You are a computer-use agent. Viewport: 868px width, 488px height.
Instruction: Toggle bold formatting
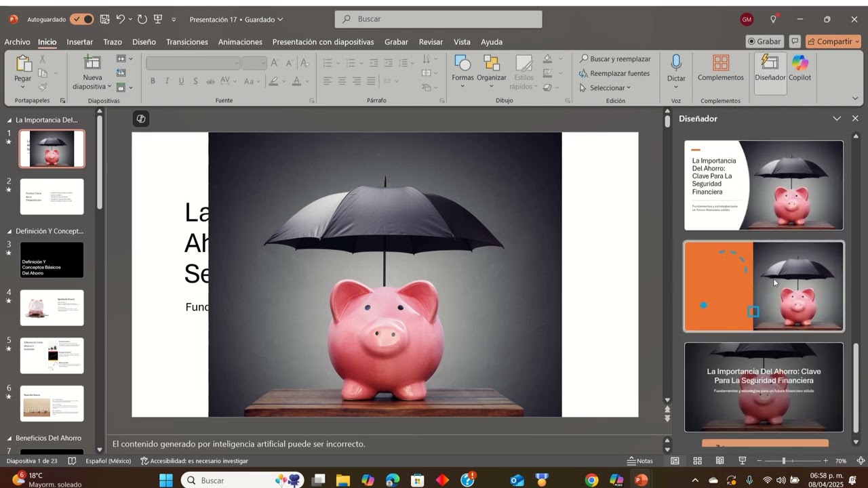click(153, 81)
